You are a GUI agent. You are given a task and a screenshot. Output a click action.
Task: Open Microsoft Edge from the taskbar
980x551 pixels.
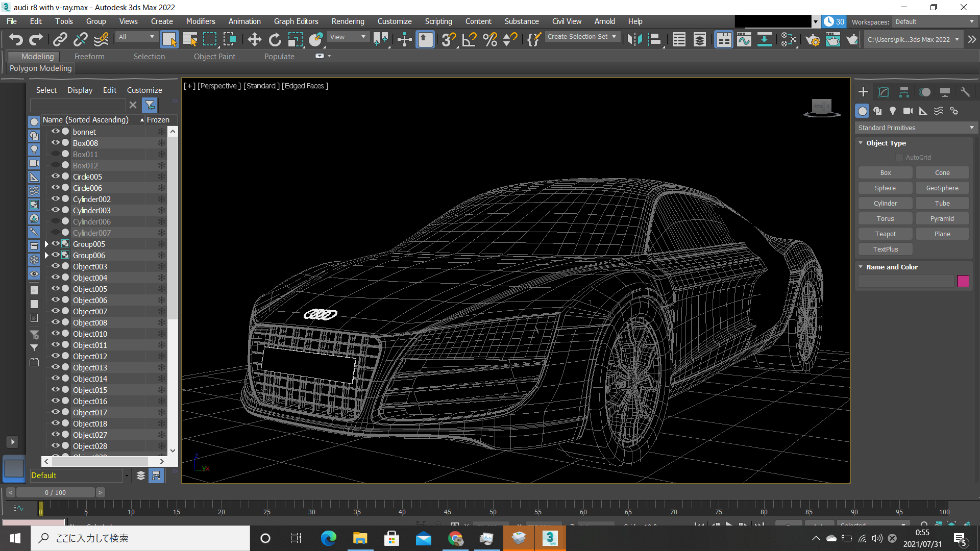click(x=328, y=538)
